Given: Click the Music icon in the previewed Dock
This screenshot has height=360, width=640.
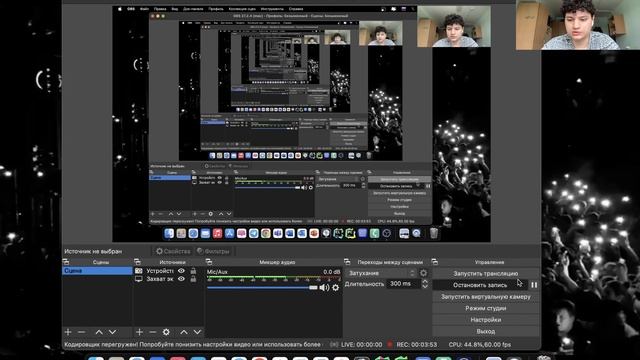Looking at the screenshot, I should point(217,233).
